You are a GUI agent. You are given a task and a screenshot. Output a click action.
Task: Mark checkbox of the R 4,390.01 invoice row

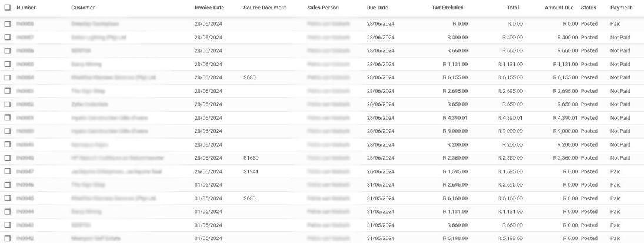[8, 117]
